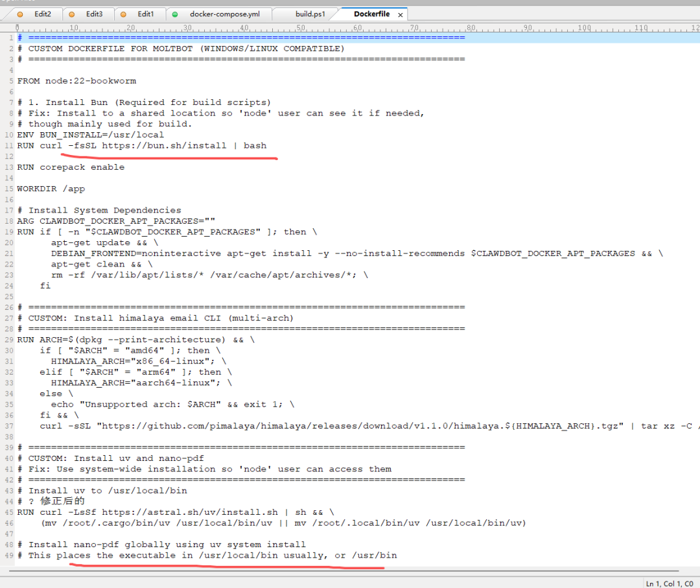Image resolution: width=700 pixels, height=588 pixels.
Task: Place cursor on WORKDIR /app line
Action: 51,189
